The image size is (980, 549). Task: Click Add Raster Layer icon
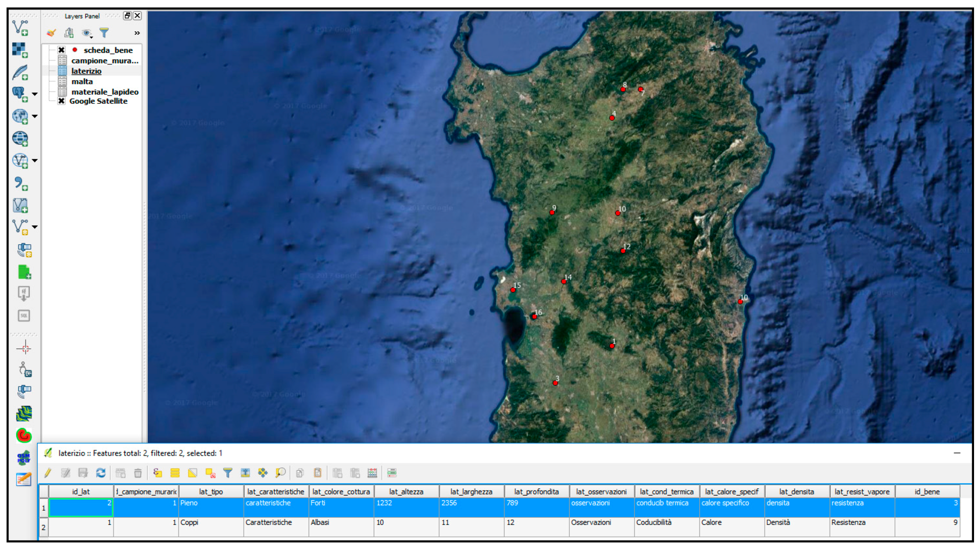click(x=20, y=50)
